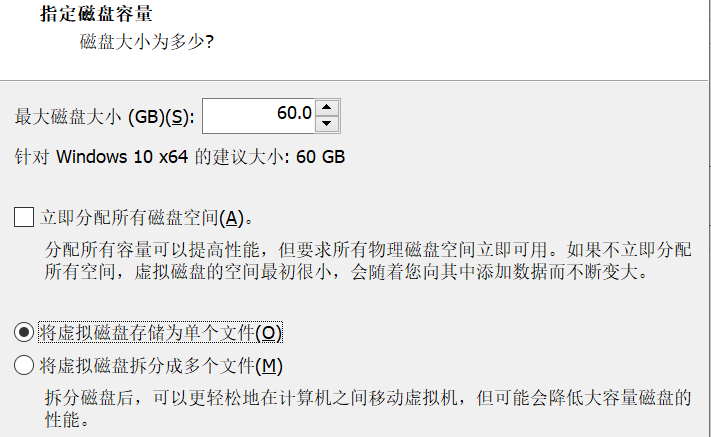Click the 指定磁盘容量 heading
Image resolution: width=711 pixels, height=437 pixels.
[96, 16]
